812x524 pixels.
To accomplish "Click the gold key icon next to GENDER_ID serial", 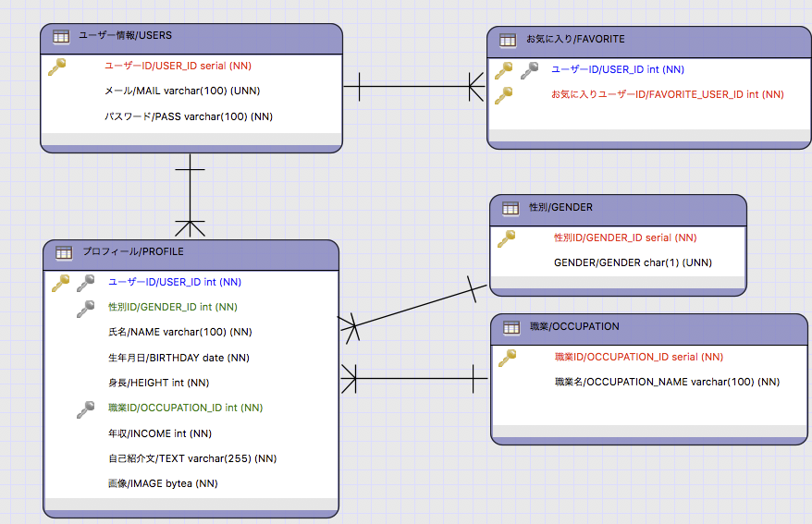I will tap(506, 238).
